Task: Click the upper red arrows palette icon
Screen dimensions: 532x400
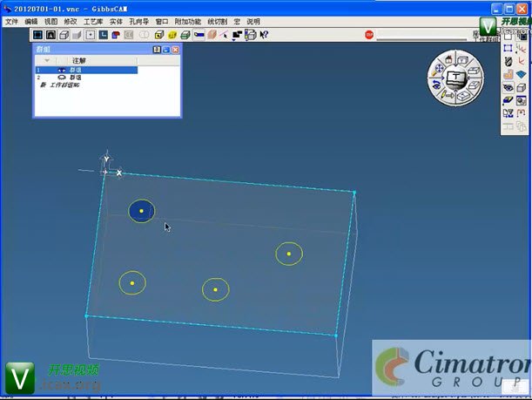Action: point(521,48)
